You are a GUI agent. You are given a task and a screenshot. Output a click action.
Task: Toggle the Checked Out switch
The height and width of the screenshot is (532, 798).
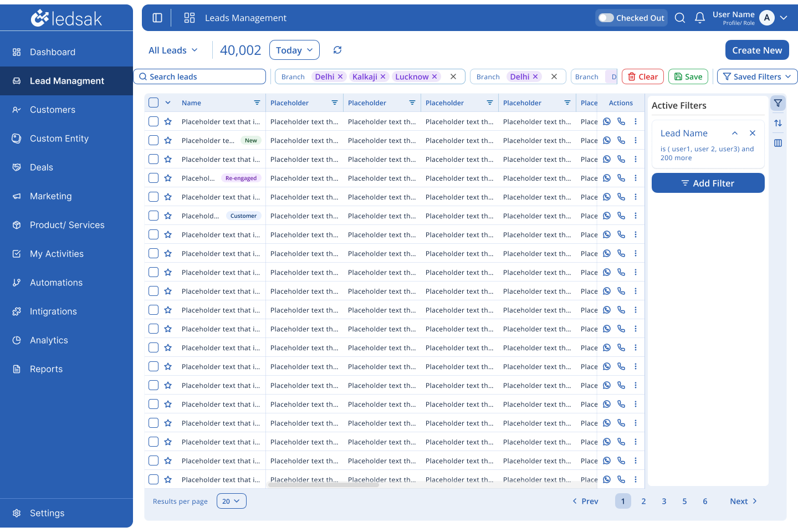606,18
